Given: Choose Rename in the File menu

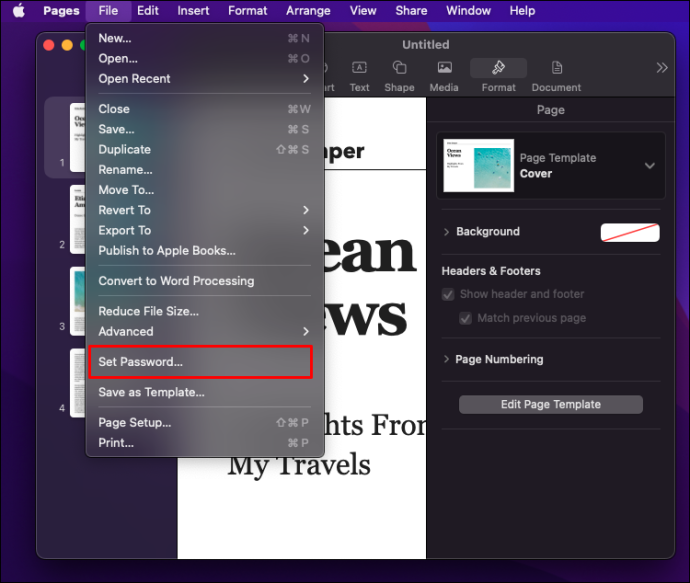Looking at the screenshot, I should (x=204, y=170).
